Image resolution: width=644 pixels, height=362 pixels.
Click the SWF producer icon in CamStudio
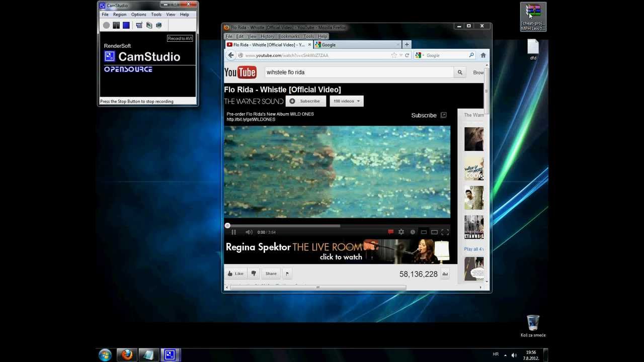tap(159, 25)
